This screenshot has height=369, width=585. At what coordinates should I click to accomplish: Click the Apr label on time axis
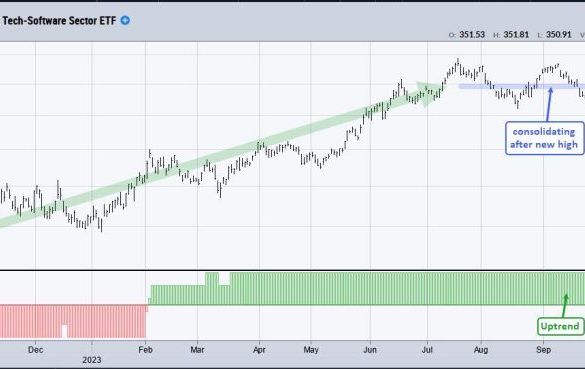tap(259, 350)
